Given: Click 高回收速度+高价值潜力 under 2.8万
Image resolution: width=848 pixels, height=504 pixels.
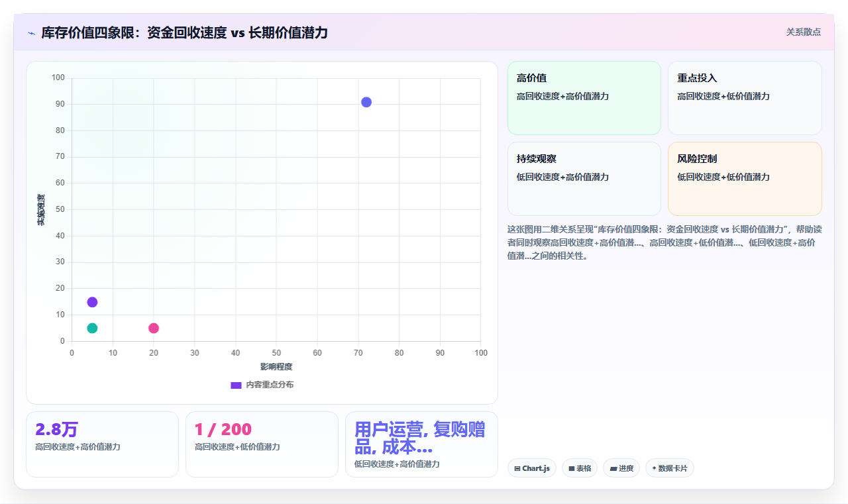Looking at the screenshot, I should tap(78, 447).
